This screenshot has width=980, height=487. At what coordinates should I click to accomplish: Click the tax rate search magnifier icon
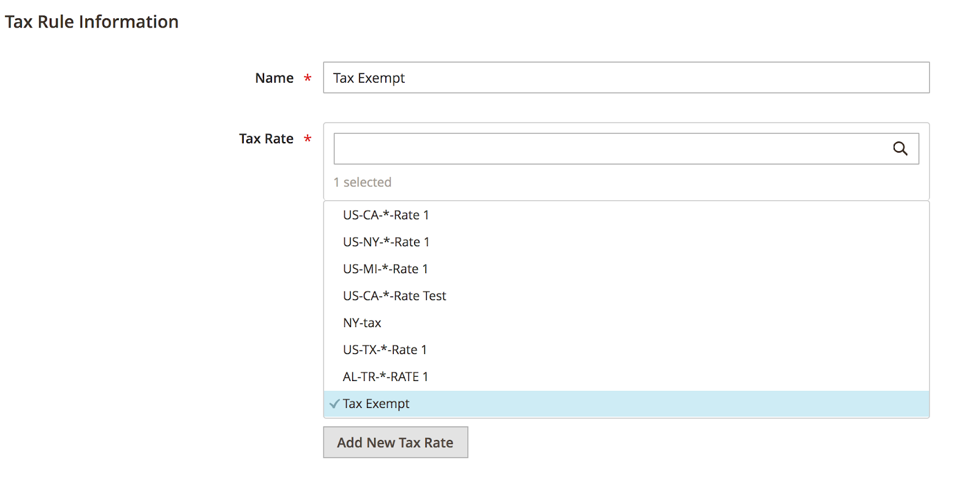(x=900, y=148)
